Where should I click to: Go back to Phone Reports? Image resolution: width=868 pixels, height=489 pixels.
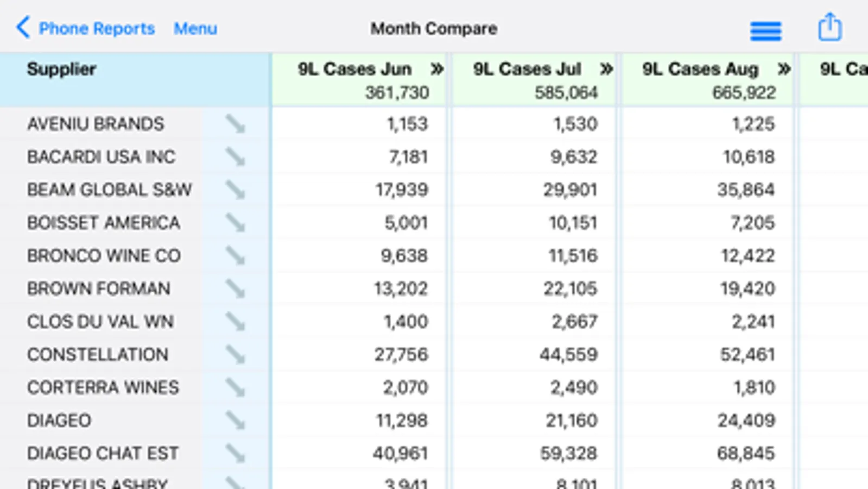97,28
